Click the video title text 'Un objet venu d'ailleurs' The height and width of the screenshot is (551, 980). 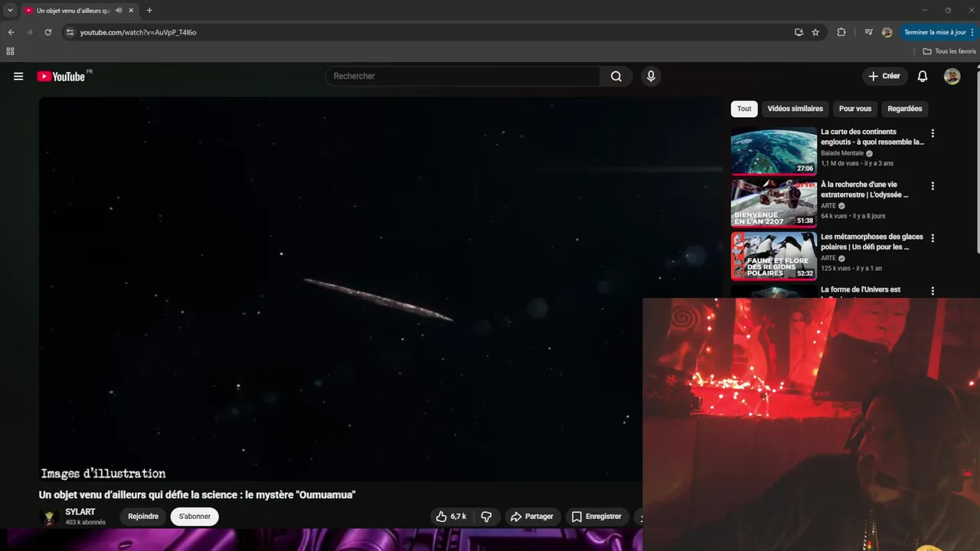[198, 495]
